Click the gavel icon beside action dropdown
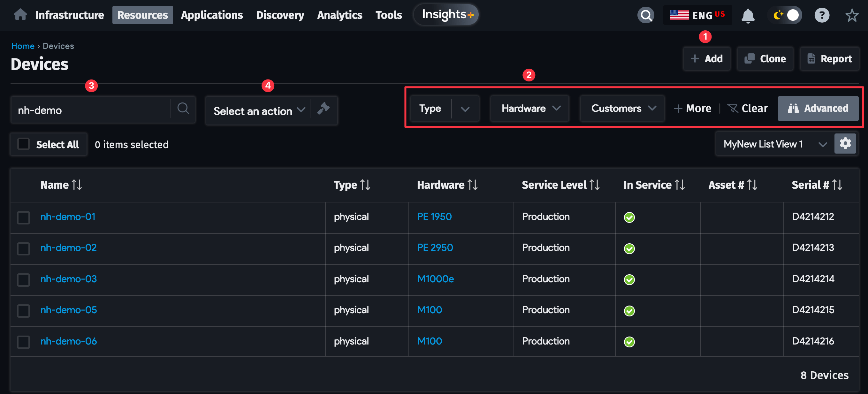Image resolution: width=868 pixels, height=394 pixels. tap(324, 109)
